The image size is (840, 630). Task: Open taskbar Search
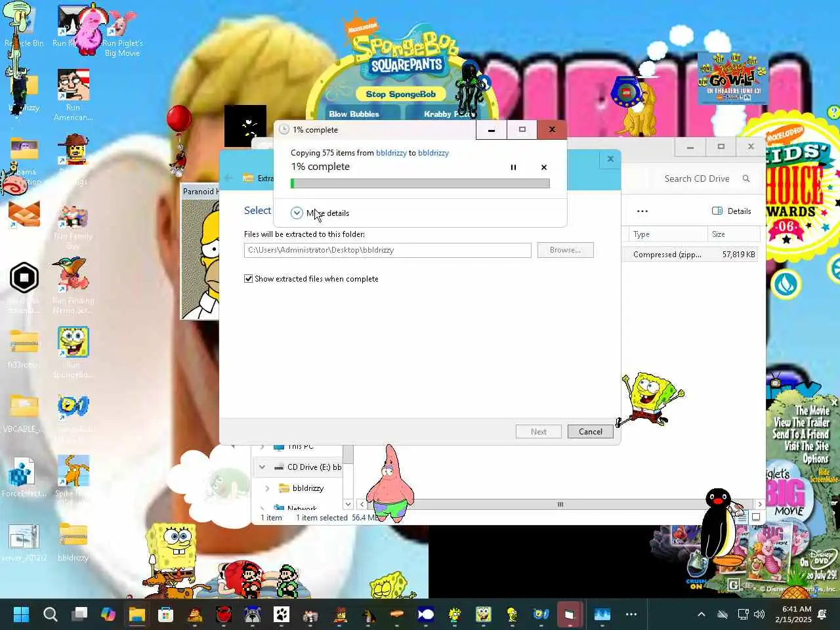(x=50, y=614)
